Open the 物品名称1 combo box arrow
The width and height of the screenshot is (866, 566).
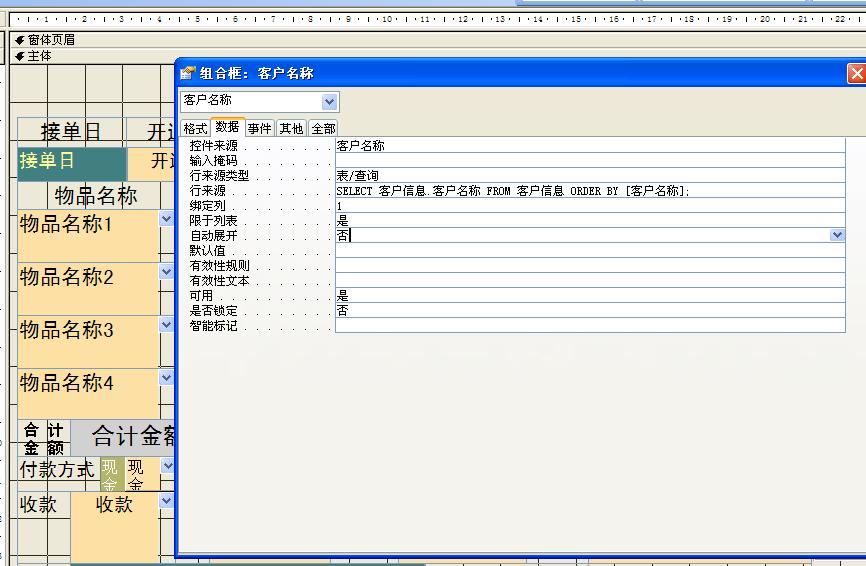166,219
